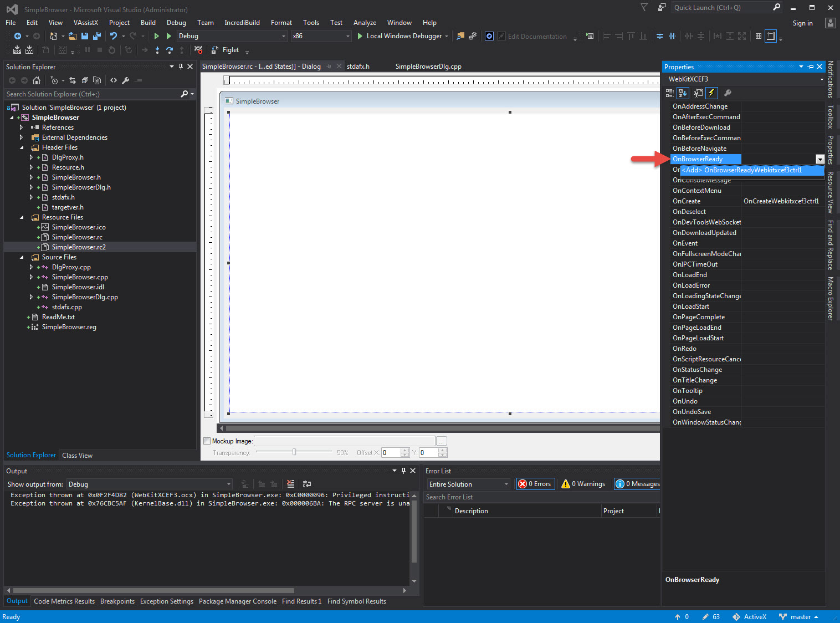Image resolution: width=840 pixels, height=623 pixels.
Task: Click Sign in link
Action: (802, 23)
